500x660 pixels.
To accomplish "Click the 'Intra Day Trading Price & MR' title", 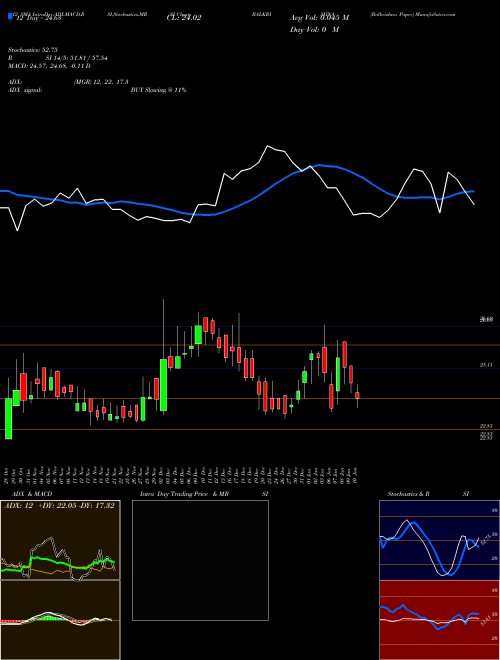I will click(184, 494).
